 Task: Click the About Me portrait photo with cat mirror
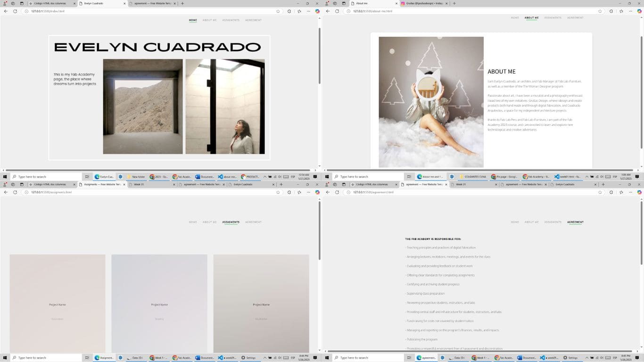[x=431, y=102]
